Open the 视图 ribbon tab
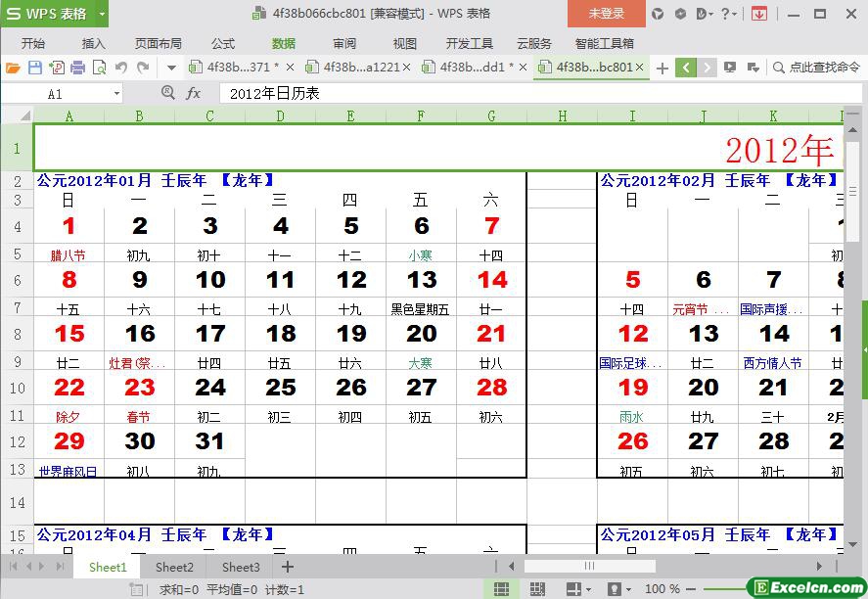Viewport: 868px width, 599px height. (405, 43)
